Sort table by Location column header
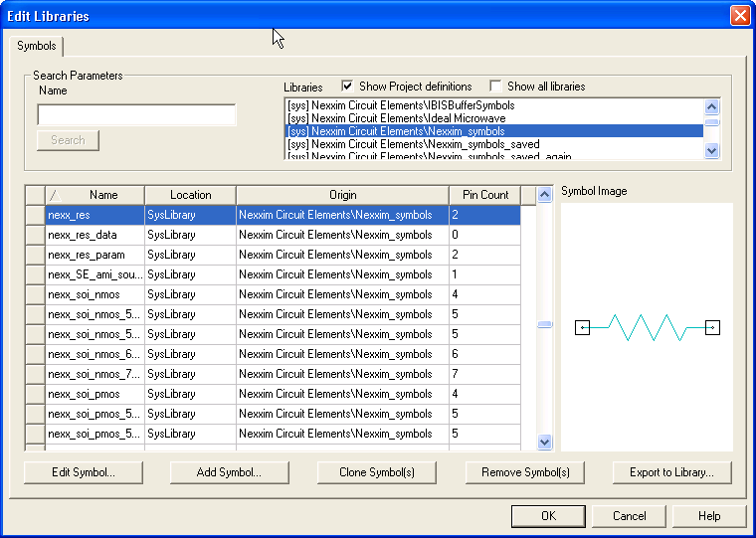 tap(190, 195)
